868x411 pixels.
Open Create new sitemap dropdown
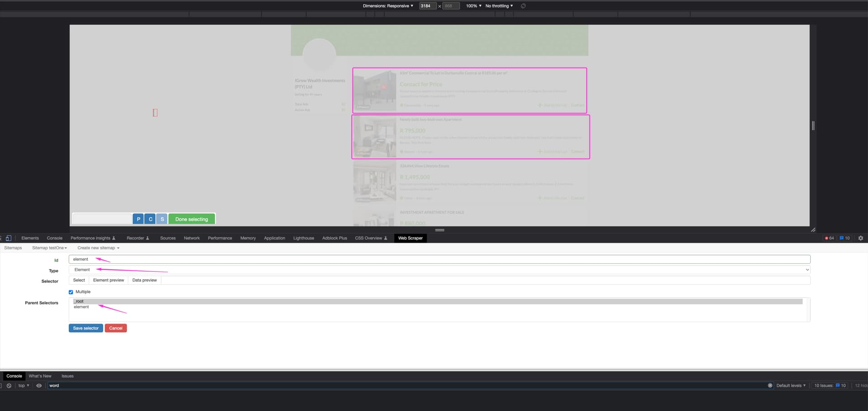coord(98,248)
